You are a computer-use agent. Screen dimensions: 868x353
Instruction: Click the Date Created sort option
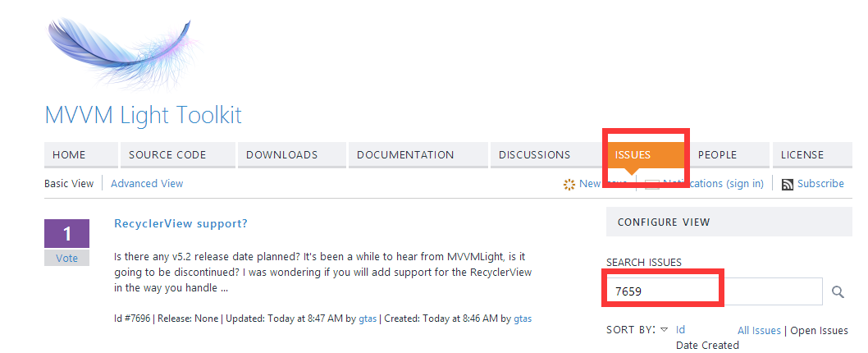click(x=707, y=346)
